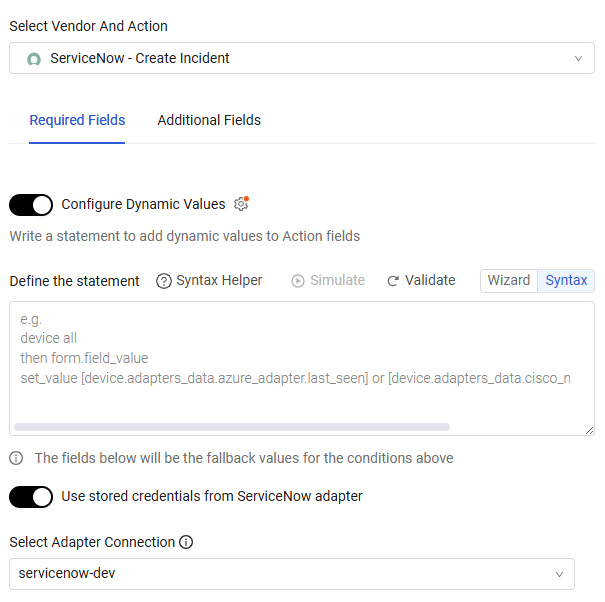This screenshot has width=605, height=602.
Task: Click the text area resize handle
Action: 589,430
